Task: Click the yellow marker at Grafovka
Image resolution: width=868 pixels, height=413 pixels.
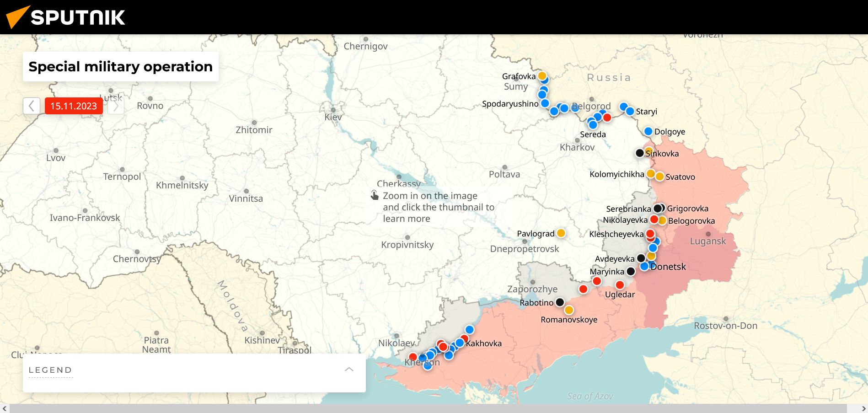Action: click(x=542, y=76)
